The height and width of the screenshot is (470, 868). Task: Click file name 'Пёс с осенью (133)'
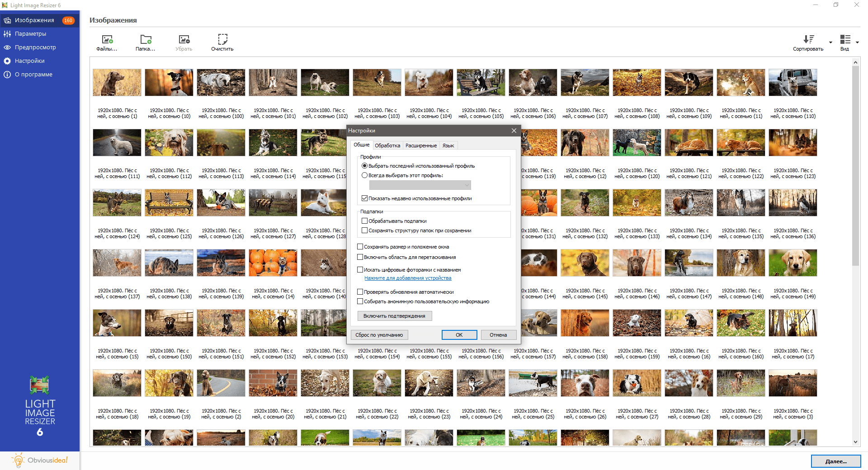click(637, 234)
